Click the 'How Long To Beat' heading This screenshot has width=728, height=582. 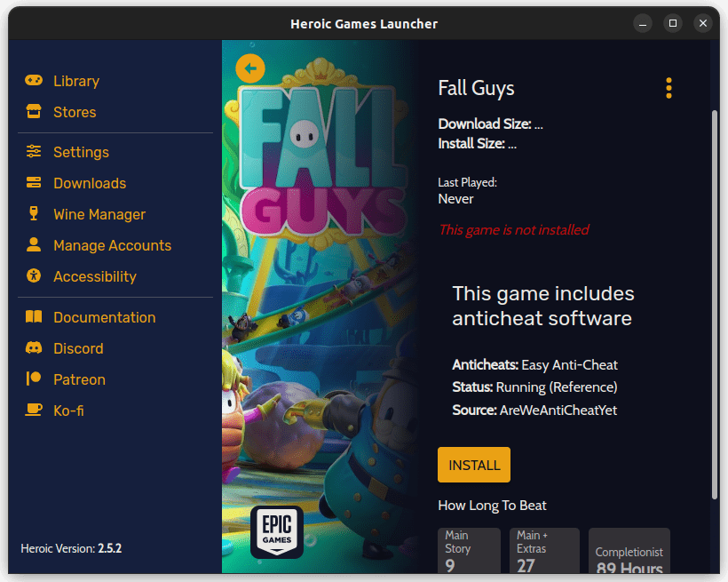pyautogui.click(x=492, y=506)
